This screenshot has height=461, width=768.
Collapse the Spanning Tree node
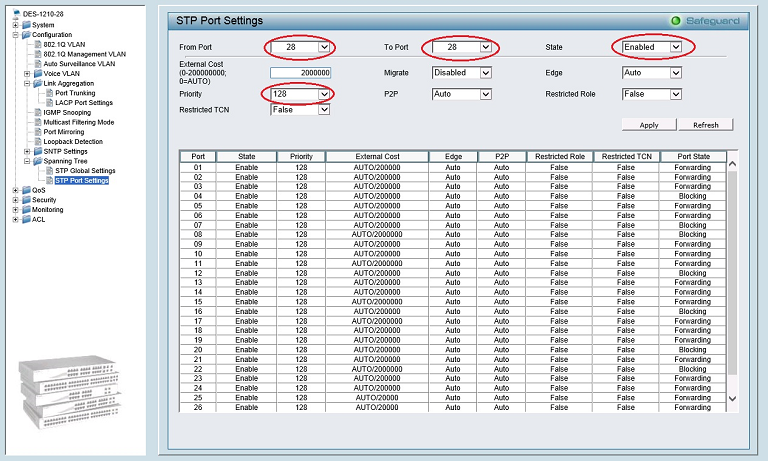[x=27, y=161]
